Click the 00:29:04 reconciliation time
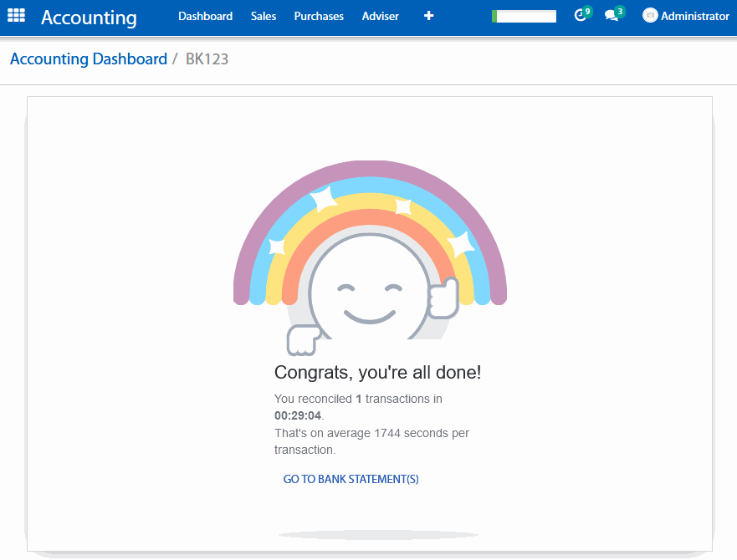737x560 pixels. pyautogui.click(x=298, y=415)
